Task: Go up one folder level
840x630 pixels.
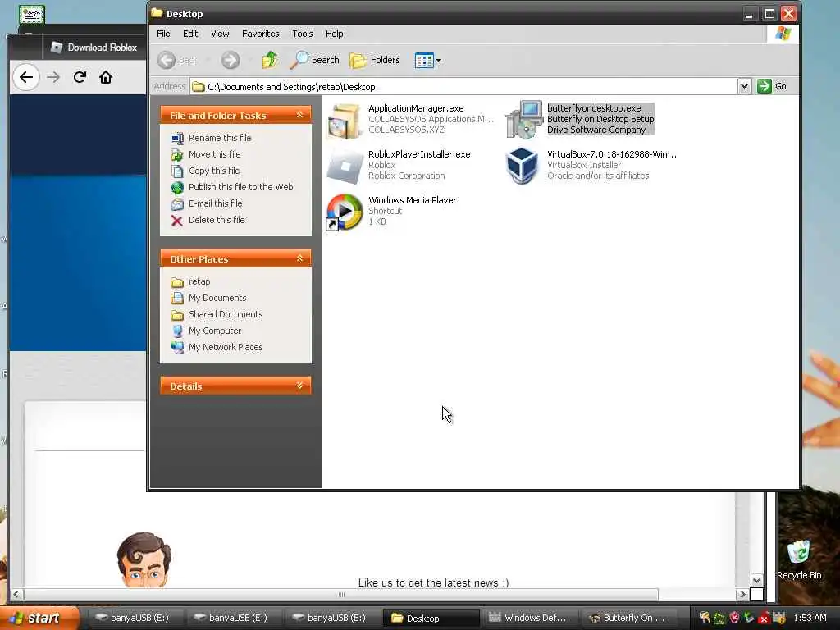Action: pyautogui.click(x=270, y=60)
